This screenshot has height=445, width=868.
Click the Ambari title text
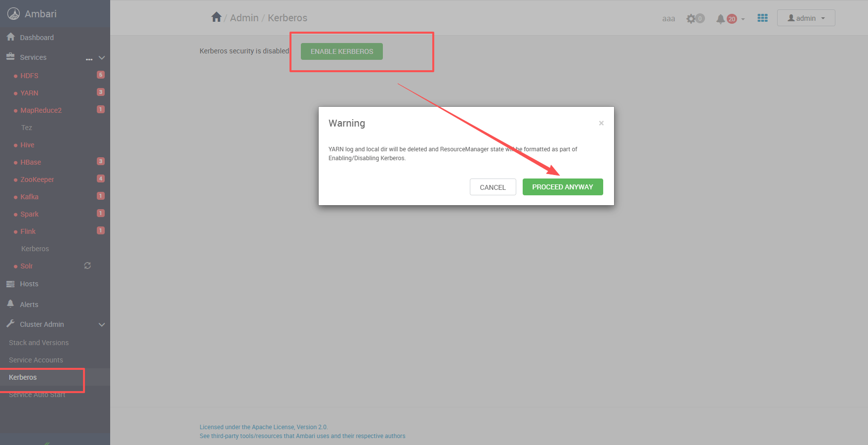point(41,14)
